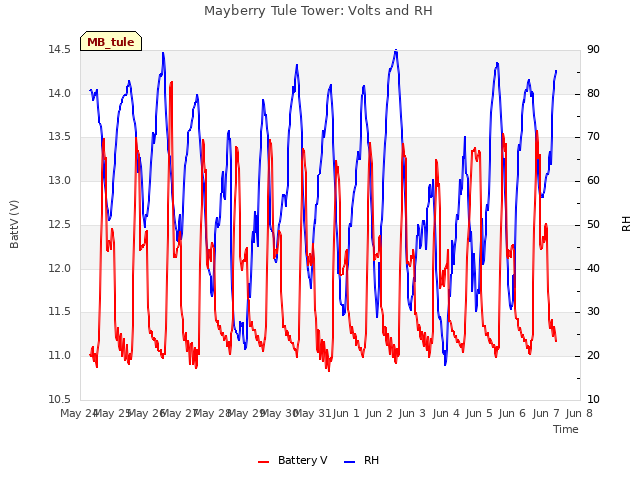The image size is (640, 480).
Task: Click the 13.0 tick on BattV axis
Action: coord(59,180)
